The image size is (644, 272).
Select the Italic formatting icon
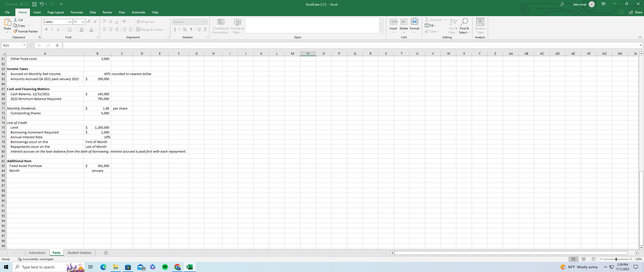pyautogui.click(x=52, y=29)
